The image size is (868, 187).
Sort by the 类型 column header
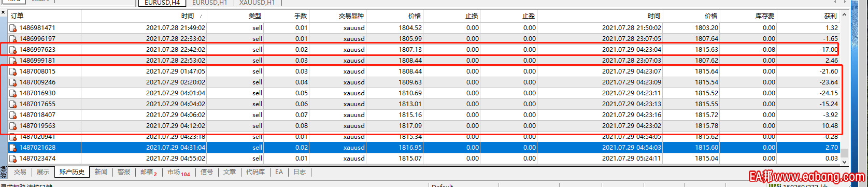254,17
